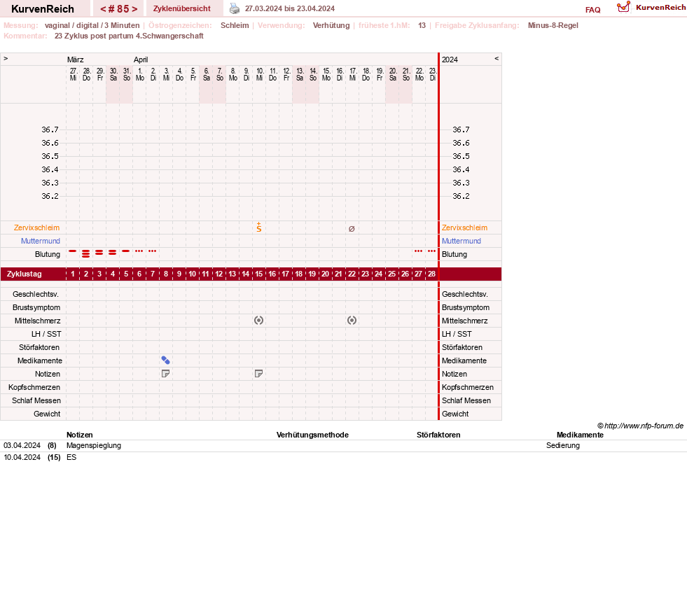Expand chart with > arrow at top-left corner
This screenshot has height=616, width=687.
coord(6,58)
